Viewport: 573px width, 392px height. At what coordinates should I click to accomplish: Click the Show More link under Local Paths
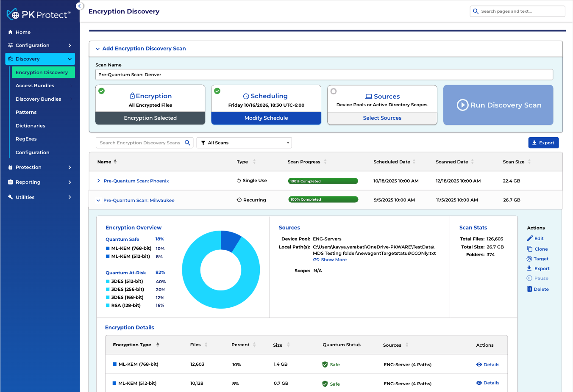pyautogui.click(x=330, y=260)
